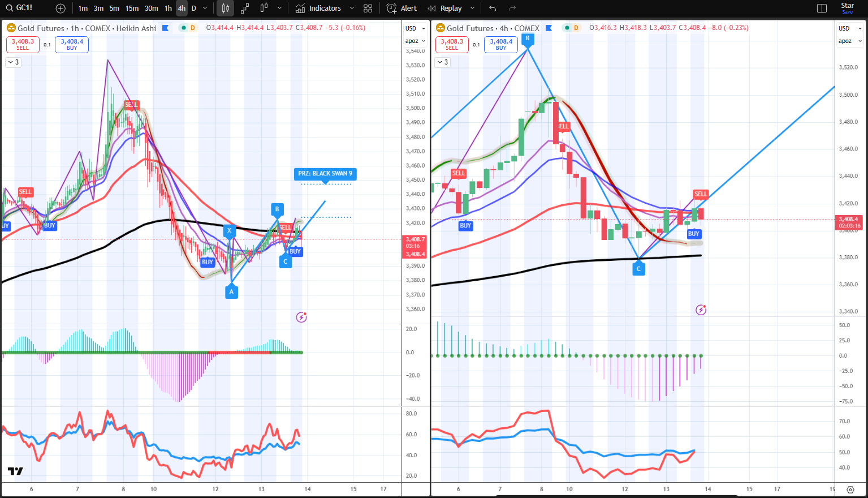The height and width of the screenshot is (498, 868).
Task: Expand the 4h chart's collapsed indicator legend showing 3
Action: pos(443,62)
